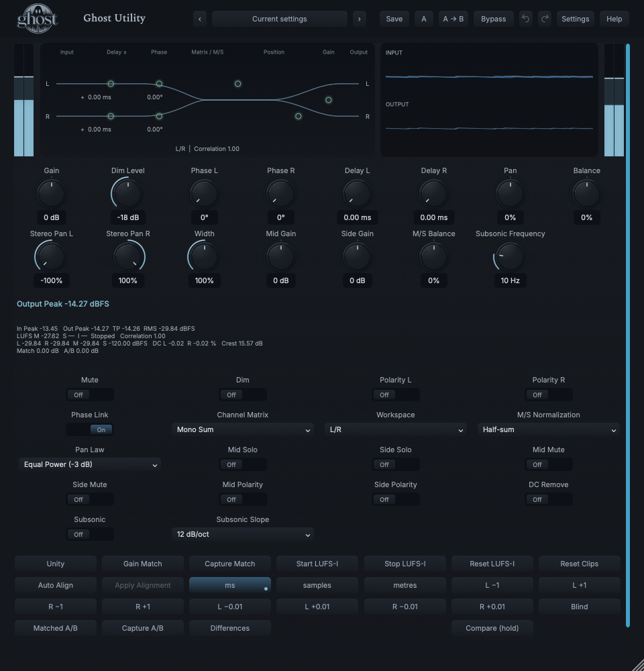Select the Matrix / M/S node
The width and height of the screenshot is (644, 671).
tap(238, 84)
